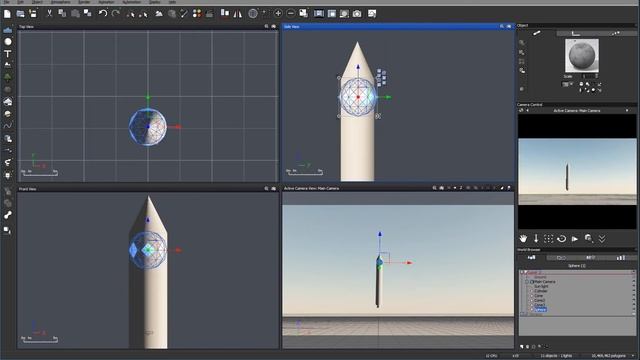This screenshot has width=640, height=360.
Task: Click the Side View panel title
Action: 291,27
